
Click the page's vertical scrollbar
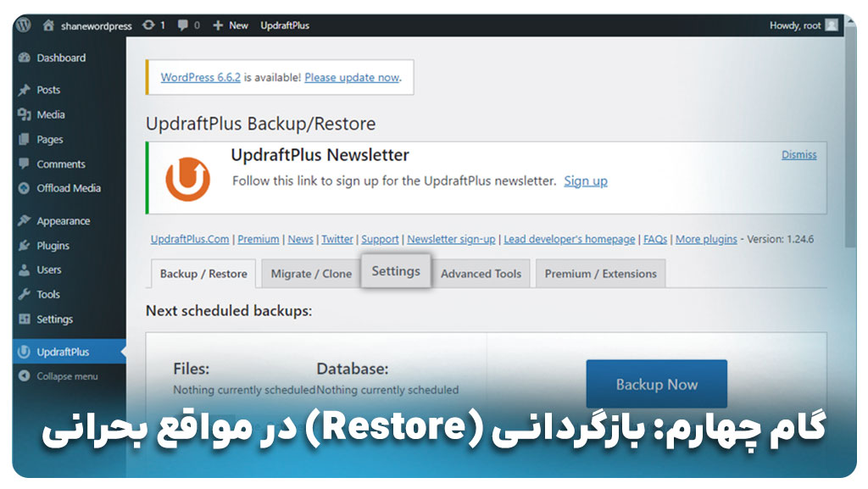[x=849, y=169]
